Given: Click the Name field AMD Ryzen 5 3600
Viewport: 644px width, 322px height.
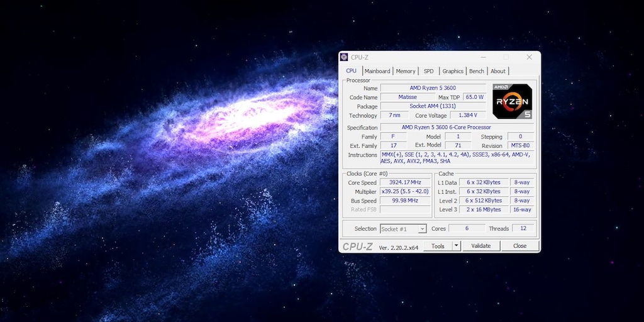Looking at the screenshot, I should [433, 88].
